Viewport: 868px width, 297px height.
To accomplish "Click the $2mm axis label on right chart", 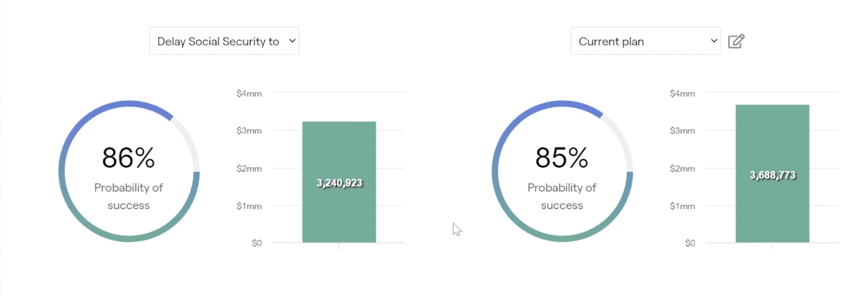I will click(682, 169).
